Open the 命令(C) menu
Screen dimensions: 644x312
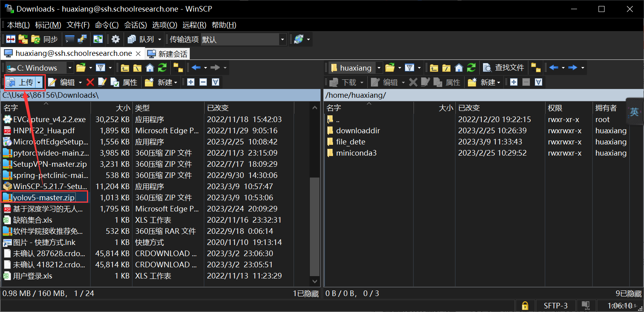106,25
